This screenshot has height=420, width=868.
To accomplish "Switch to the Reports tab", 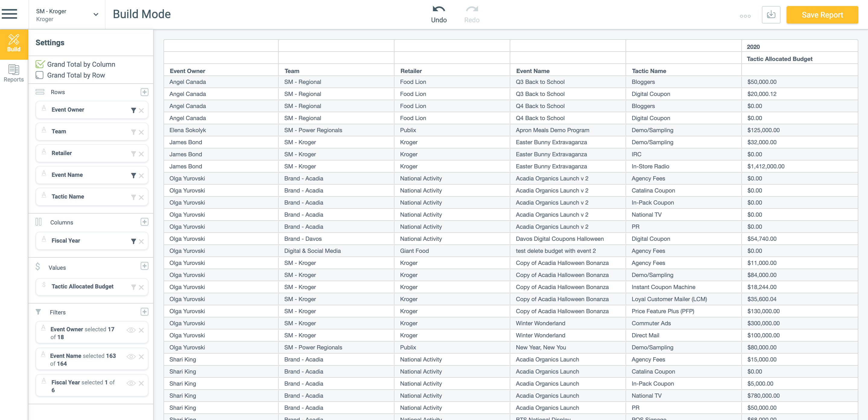I will click(x=14, y=73).
